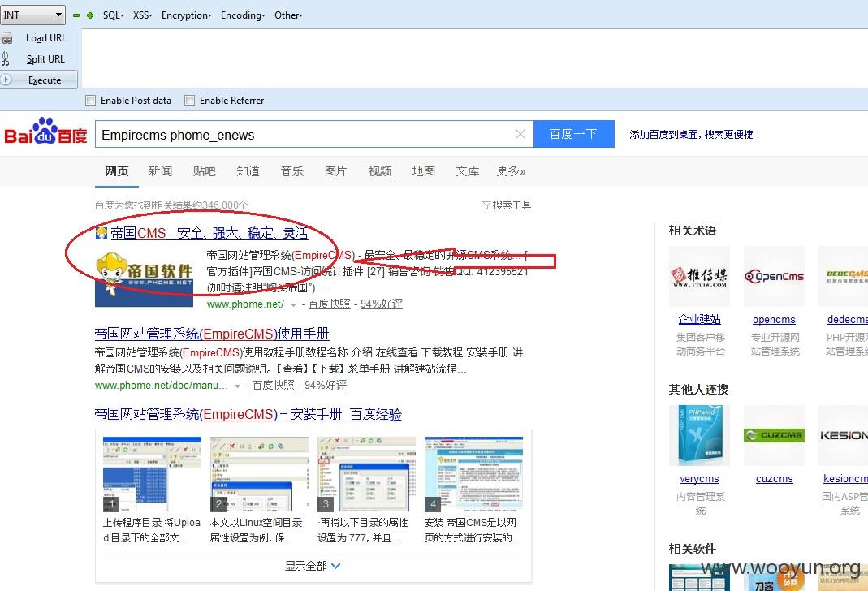Switch to the 知道 tab
Image resolution: width=868 pixels, height=591 pixels.
point(248,171)
